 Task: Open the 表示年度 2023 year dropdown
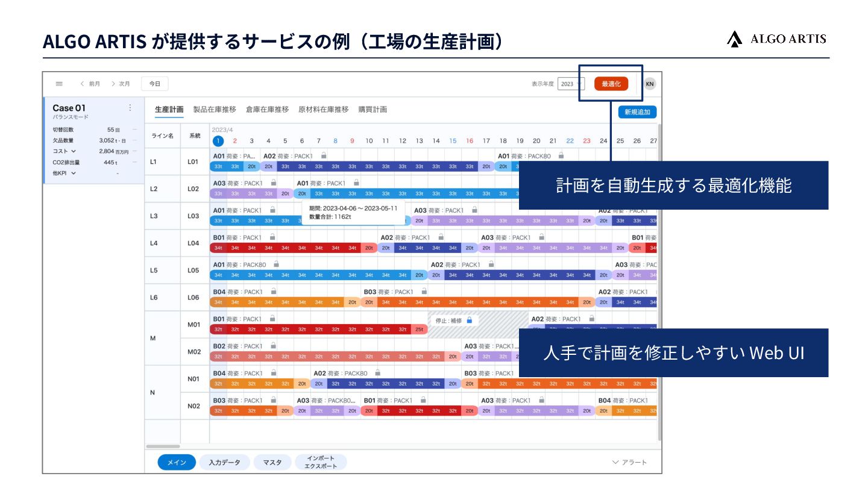pos(570,84)
